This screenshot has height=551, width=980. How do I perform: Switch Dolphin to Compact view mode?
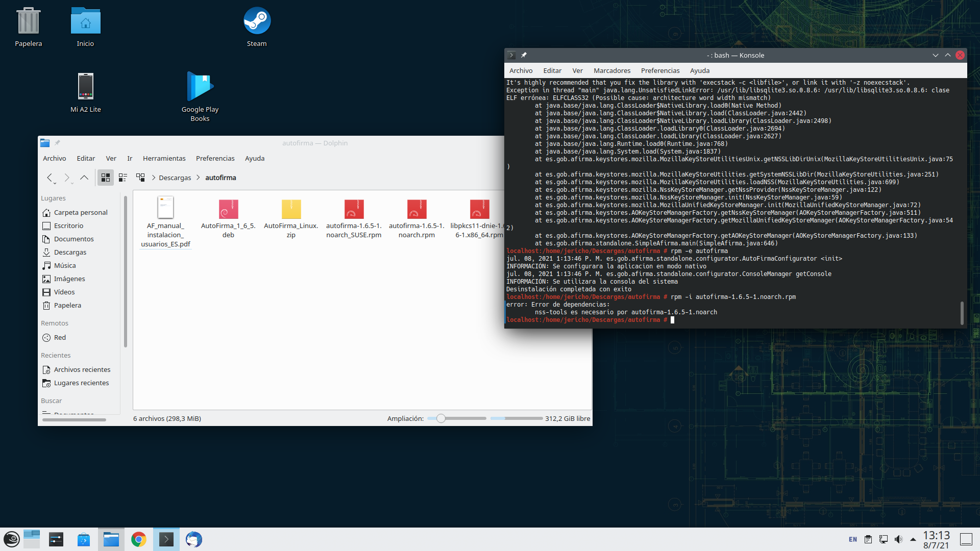coord(123,178)
